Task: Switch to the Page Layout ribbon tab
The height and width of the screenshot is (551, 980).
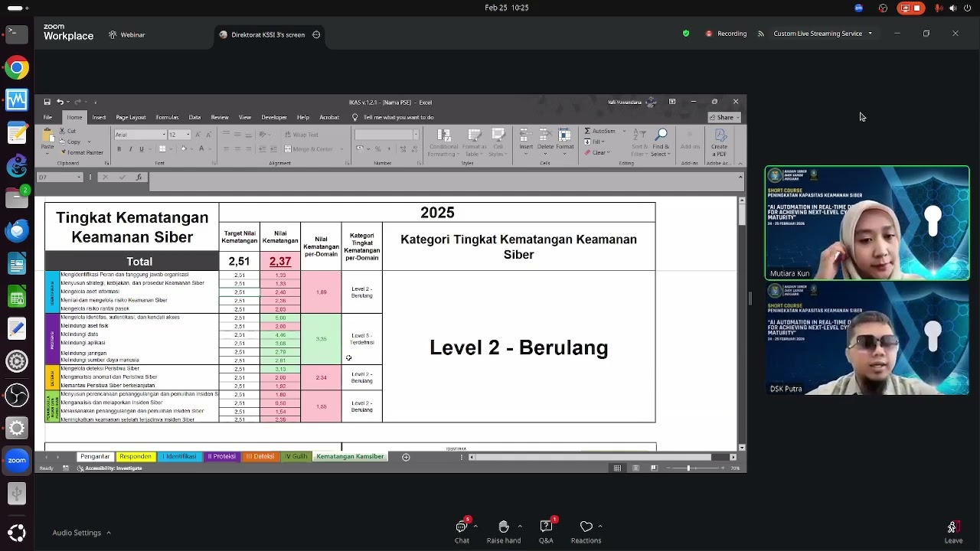Action: coord(131,117)
